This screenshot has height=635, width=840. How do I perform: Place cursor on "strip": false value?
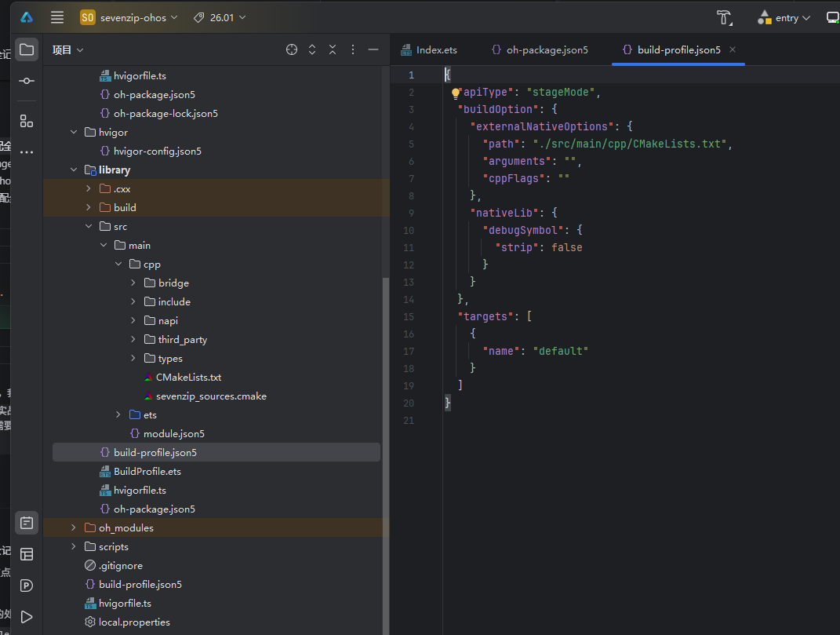pos(567,248)
